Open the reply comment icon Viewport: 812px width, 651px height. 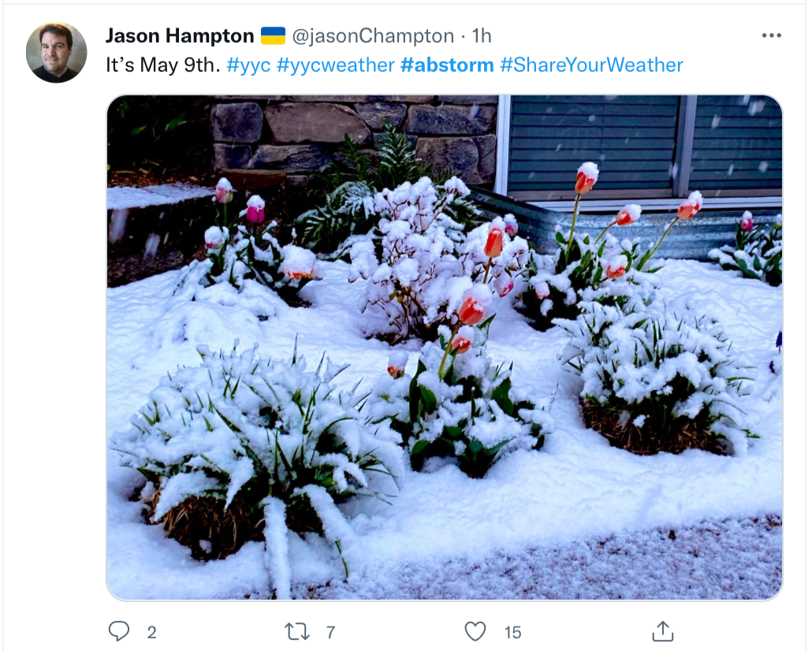click(118, 631)
